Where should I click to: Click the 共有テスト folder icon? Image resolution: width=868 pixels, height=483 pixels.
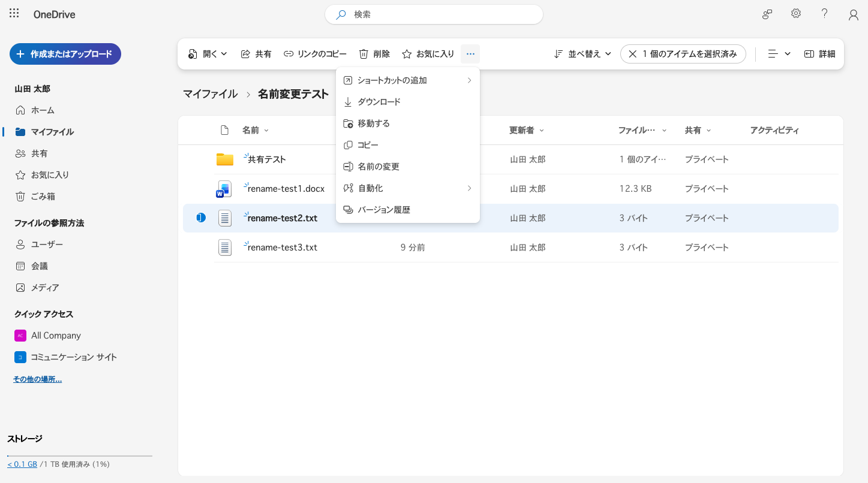pos(225,159)
